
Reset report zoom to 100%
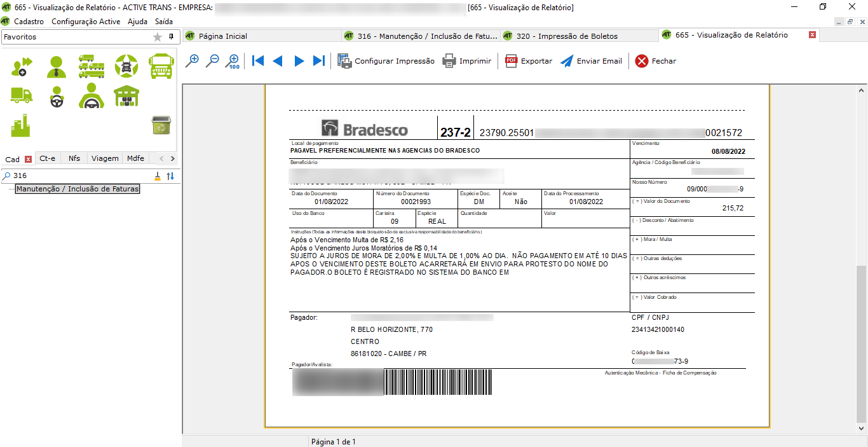233,61
